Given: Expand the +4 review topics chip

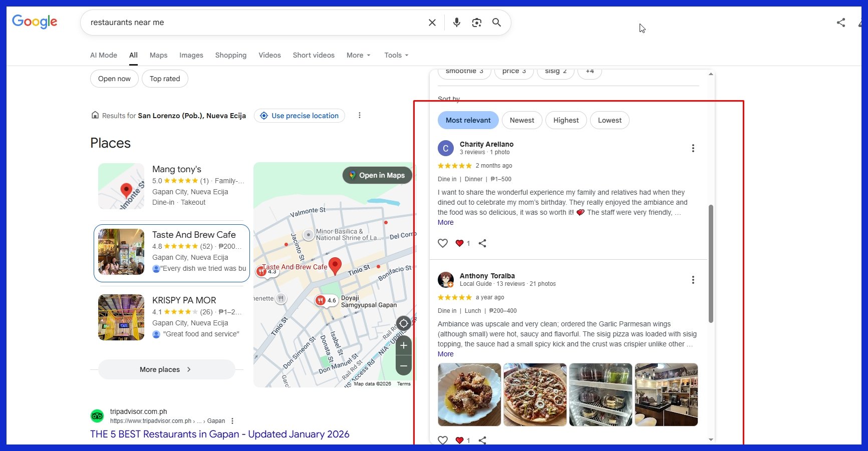Looking at the screenshot, I should 590,71.
